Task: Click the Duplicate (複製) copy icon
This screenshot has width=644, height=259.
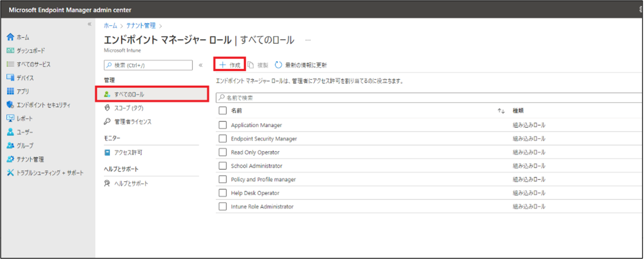Action: (251, 65)
